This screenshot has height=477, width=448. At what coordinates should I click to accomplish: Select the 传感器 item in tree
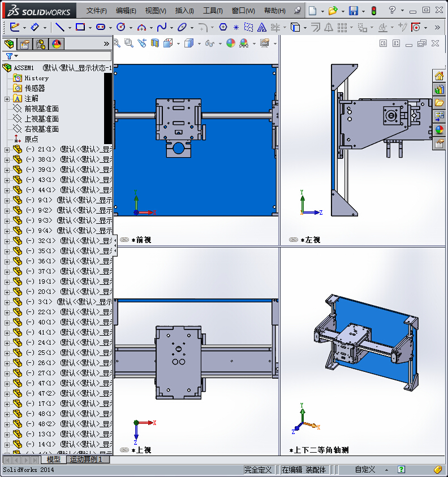click(x=35, y=89)
